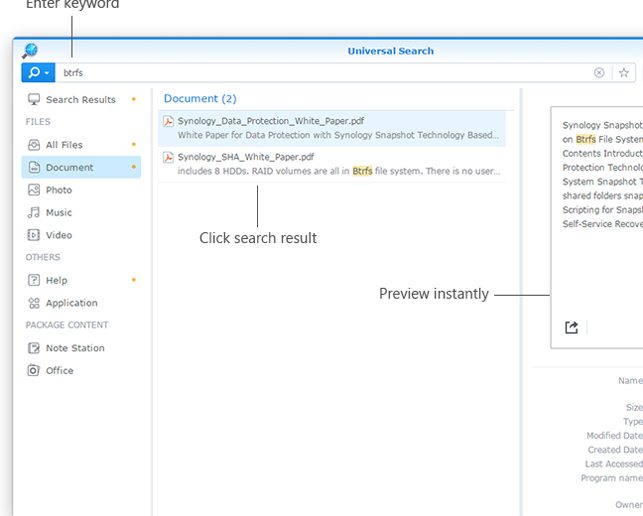Open Office package content

click(81, 370)
